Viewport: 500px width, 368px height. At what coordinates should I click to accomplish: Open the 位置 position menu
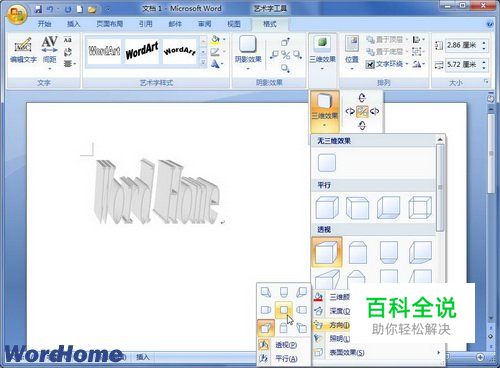tap(352, 53)
